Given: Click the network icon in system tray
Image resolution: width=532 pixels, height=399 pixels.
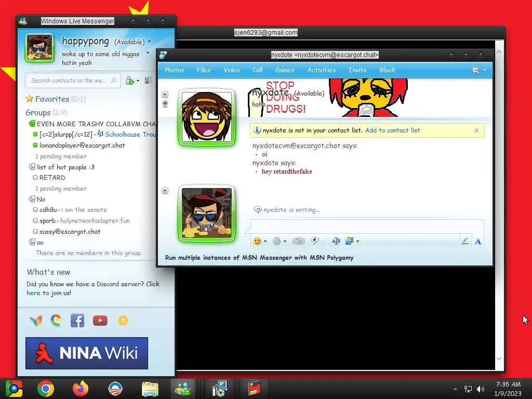Looking at the screenshot, I should tap(468, 389).
